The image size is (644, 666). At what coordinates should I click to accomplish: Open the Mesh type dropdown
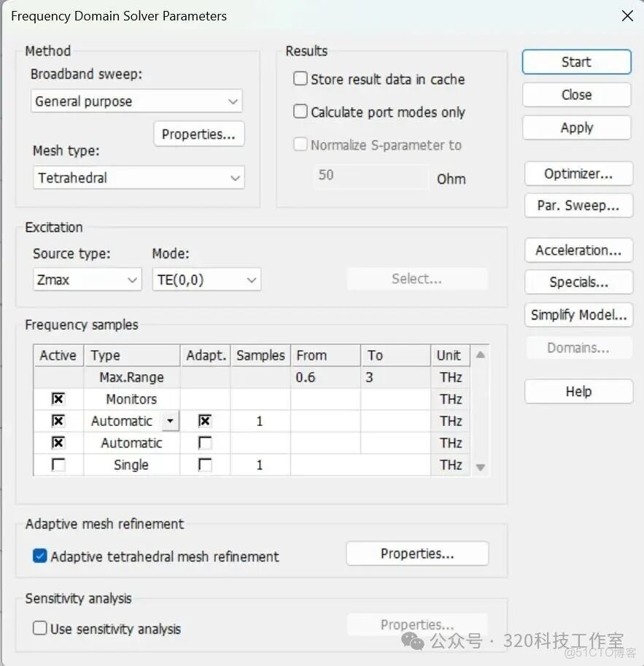tap(235, 177)
